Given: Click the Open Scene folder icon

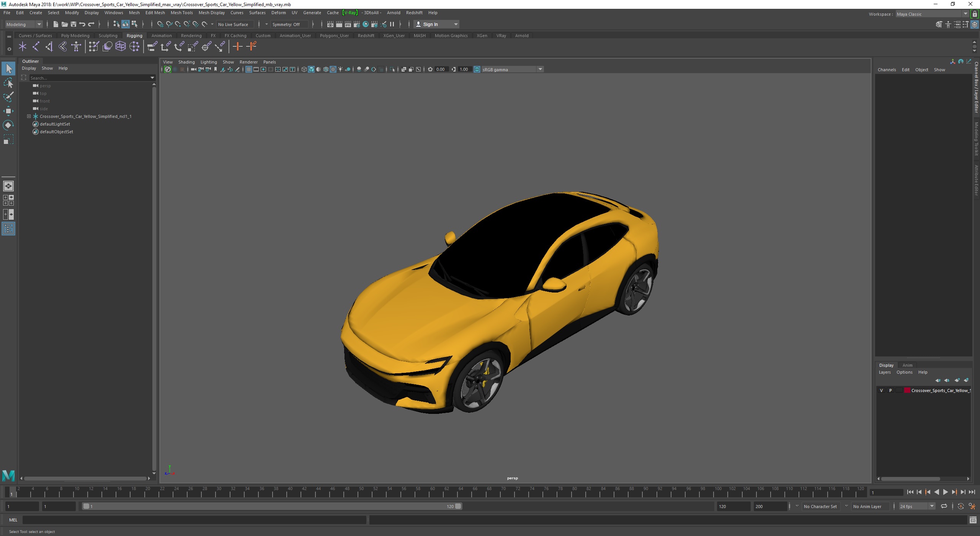Looking at the screenshot, I should pos(64,24).
